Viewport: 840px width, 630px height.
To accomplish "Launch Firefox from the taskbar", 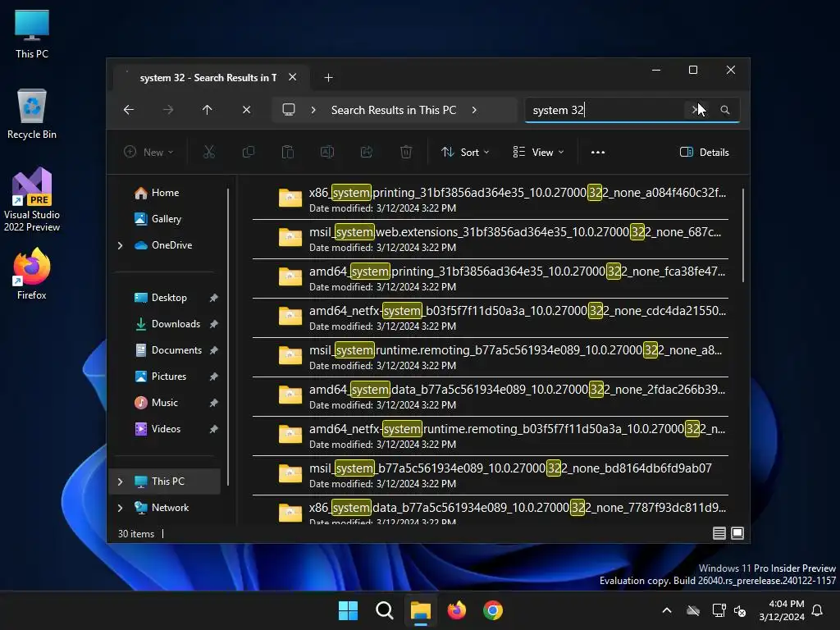I will click(x=456, y=610).
